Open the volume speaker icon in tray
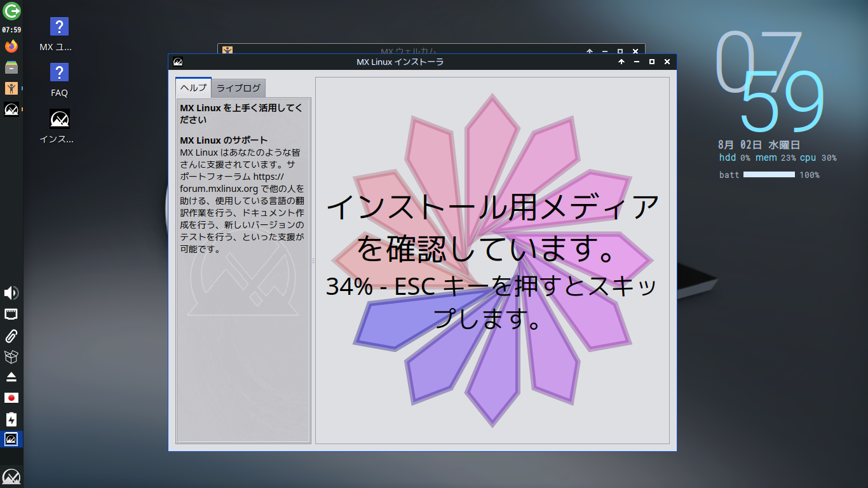This screenshot has height=488, width=868. tap(11, 293)
